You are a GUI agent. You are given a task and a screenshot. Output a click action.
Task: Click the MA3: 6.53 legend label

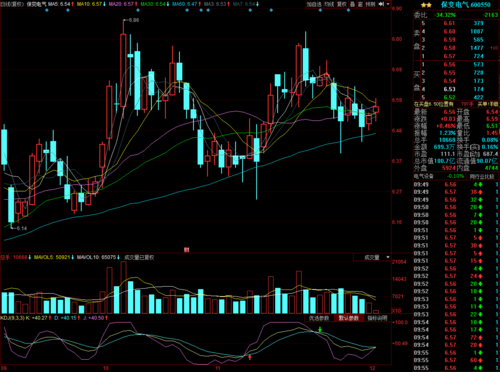(215, 4)
